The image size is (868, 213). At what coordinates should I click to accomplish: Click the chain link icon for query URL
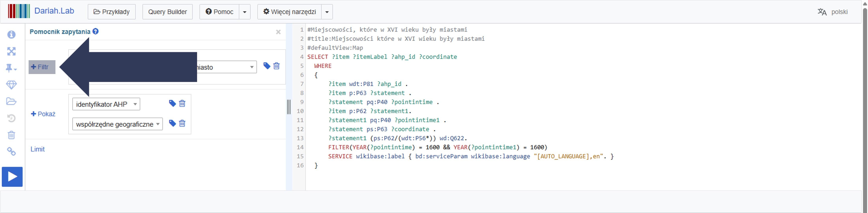coord(11,152)
